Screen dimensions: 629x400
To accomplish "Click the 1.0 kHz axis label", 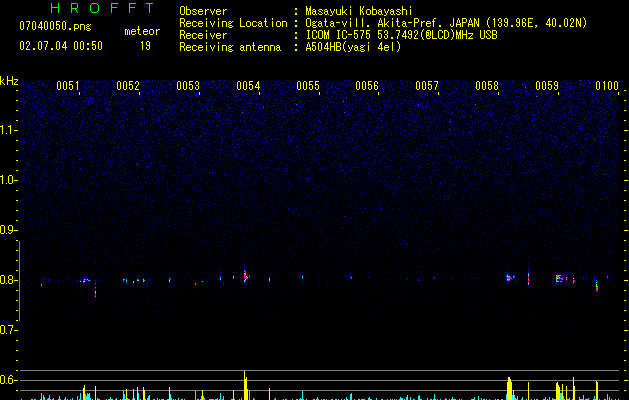I will (x=9, y=180).
